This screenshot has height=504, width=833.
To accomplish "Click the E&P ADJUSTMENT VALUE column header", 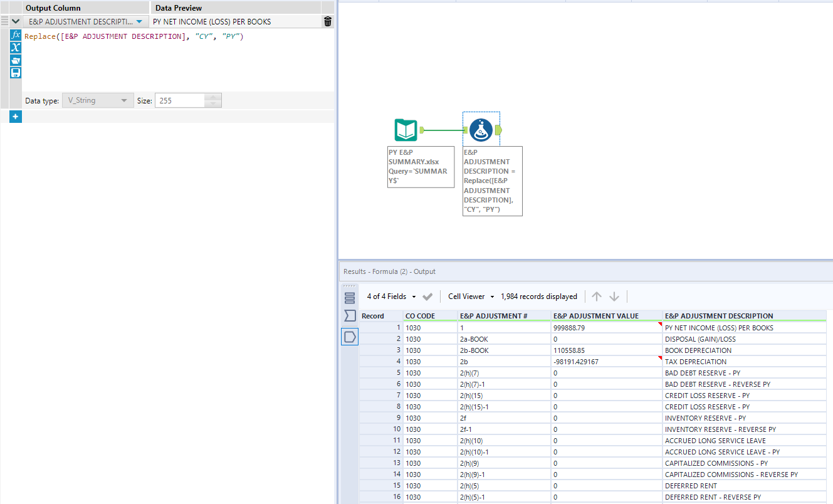I will click(x=594, y=316).
